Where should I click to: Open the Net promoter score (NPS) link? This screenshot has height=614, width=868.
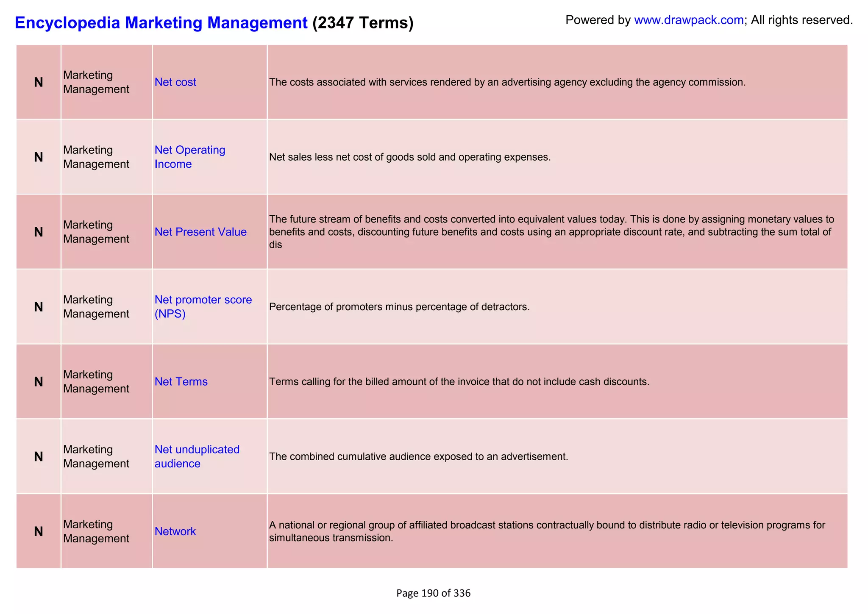pos(203,307)
